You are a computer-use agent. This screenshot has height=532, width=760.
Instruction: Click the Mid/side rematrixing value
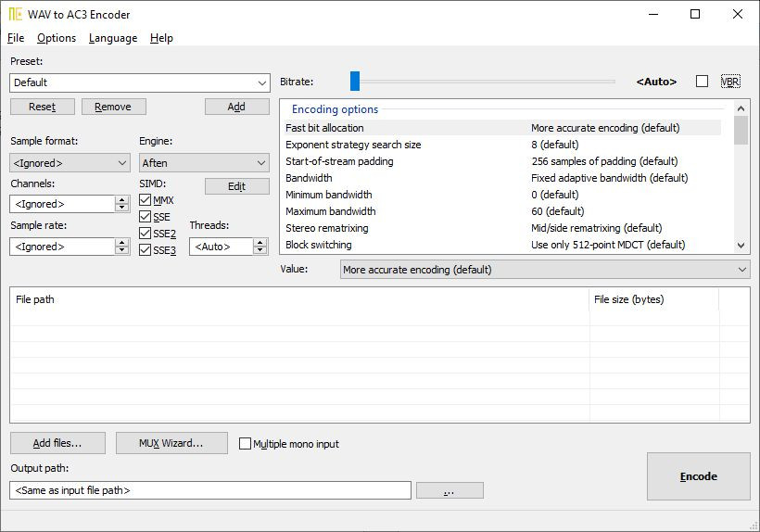tap(597, 228)
